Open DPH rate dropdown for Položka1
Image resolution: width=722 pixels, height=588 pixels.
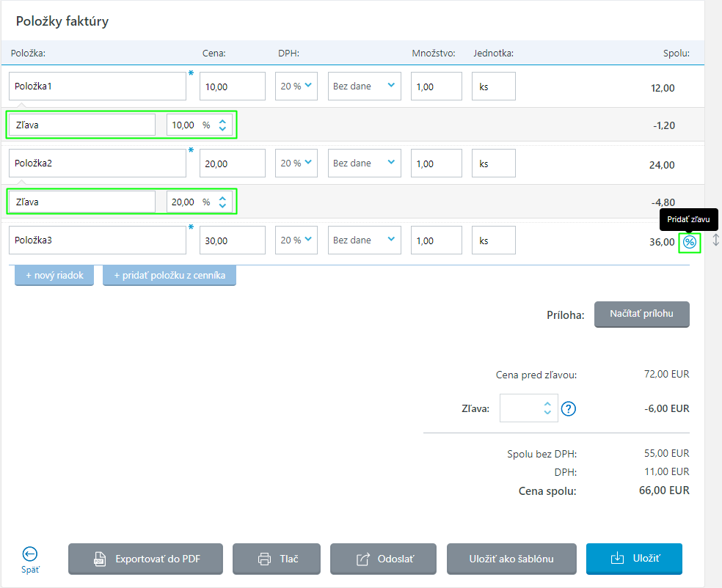[296, 86]
